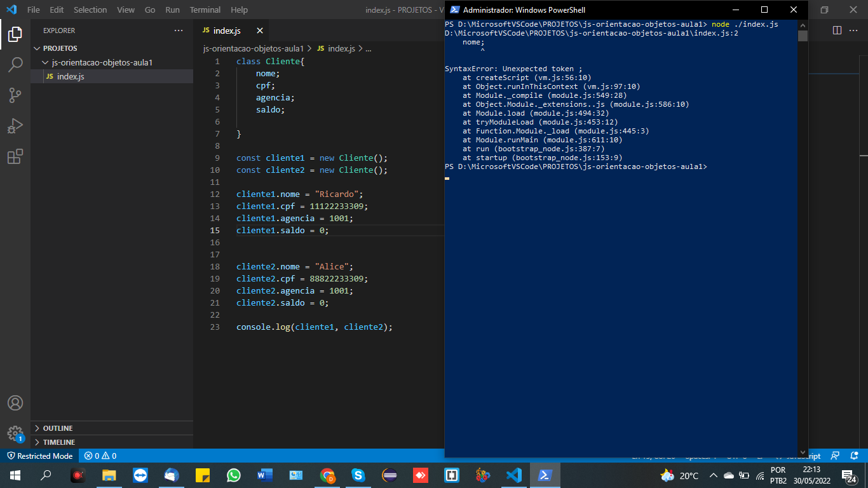
Task: Open WhatsApp from taskbar
Action: pyautogui.click(x=234, y=475)
